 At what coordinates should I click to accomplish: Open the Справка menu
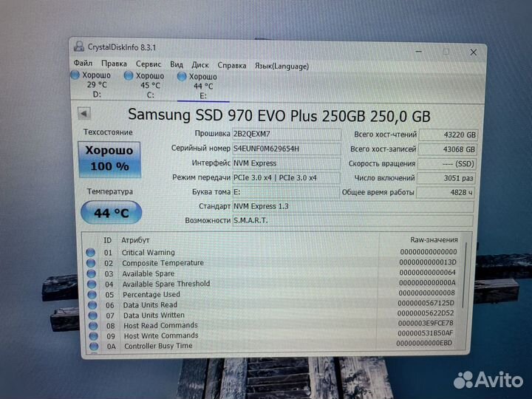232,65
